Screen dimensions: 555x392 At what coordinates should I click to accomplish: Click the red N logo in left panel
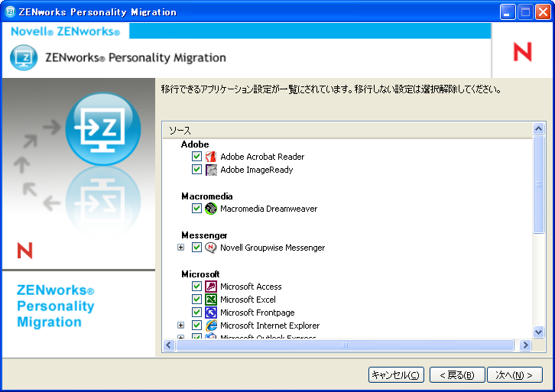click(24, 251)
